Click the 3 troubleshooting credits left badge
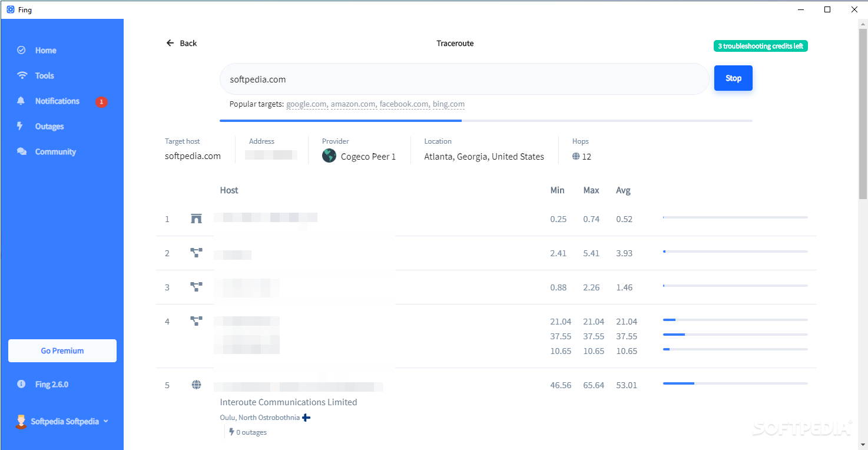 click(760, 46)
